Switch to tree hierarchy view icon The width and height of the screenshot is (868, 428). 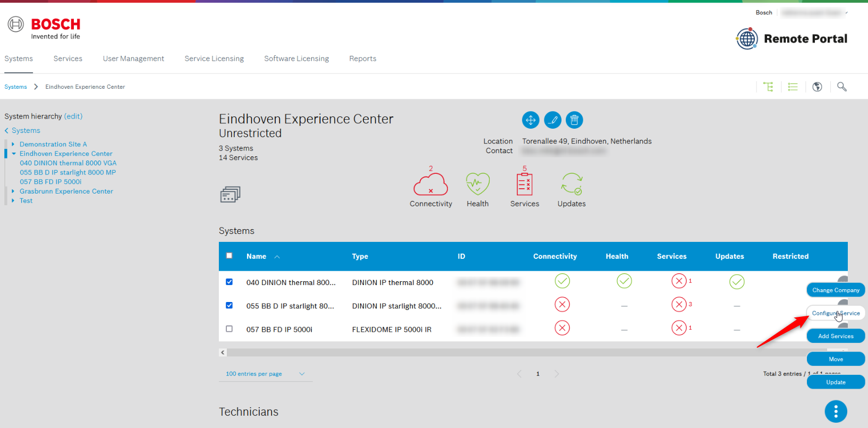(768, 87)
